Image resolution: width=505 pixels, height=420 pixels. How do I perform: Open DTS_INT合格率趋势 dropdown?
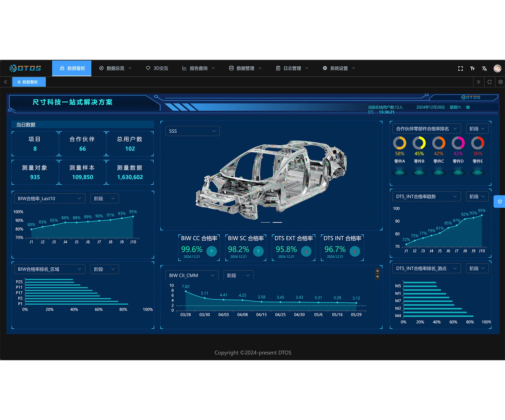tap(426, 196)
